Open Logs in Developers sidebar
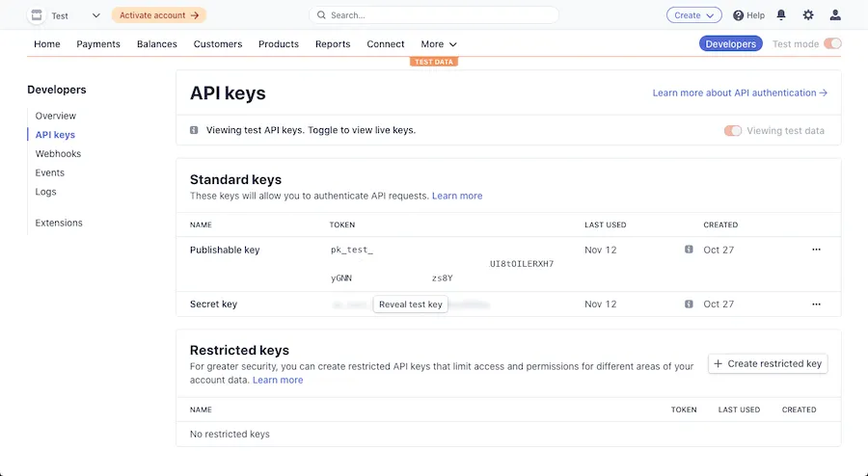The height and width of the screenshot is (476, 868). click(x=45, y=192)
